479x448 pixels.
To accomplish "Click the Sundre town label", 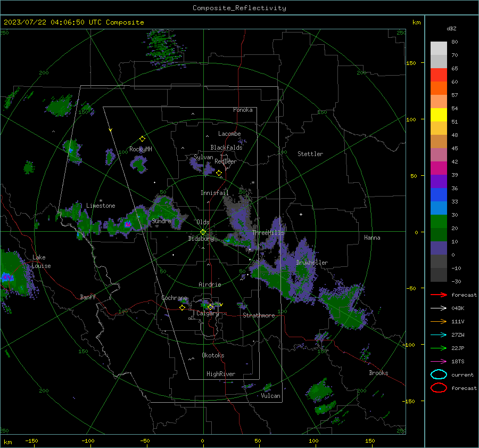I will pyautogui.click(x=161, y=221).
